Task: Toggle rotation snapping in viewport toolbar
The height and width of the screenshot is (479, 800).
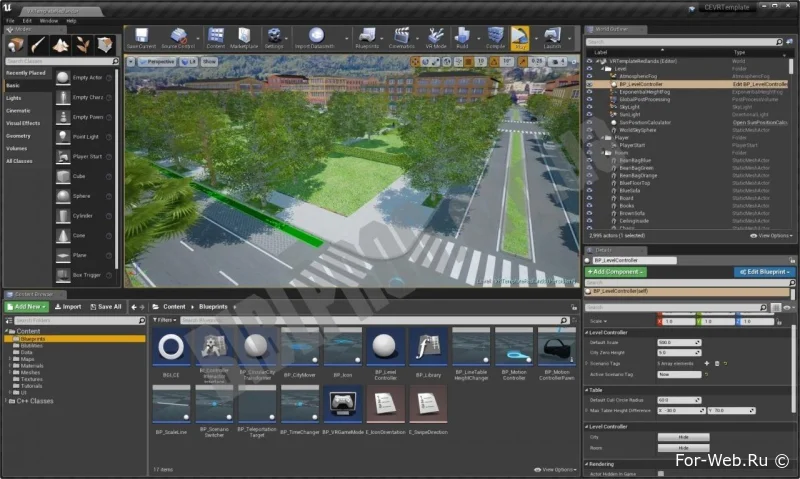Action: [494, 62]
